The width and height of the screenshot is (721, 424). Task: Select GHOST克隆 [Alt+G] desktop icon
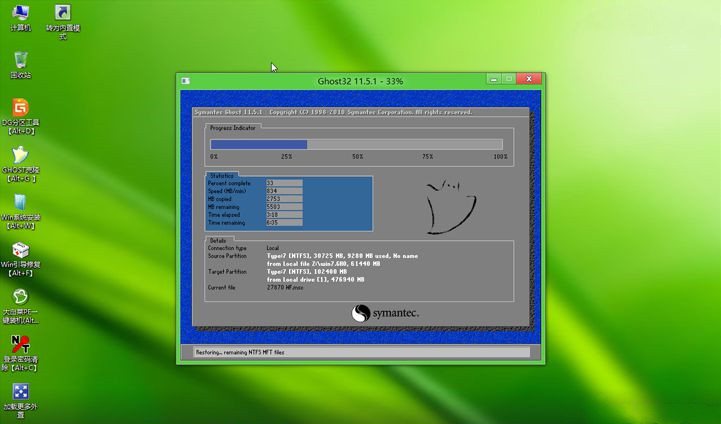point(20,164)
